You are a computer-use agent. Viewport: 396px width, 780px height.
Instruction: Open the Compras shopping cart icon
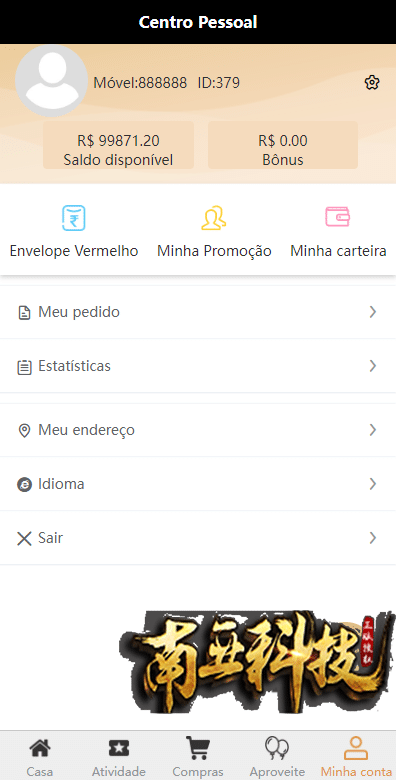pyautogui.click(x=198, y=748)
